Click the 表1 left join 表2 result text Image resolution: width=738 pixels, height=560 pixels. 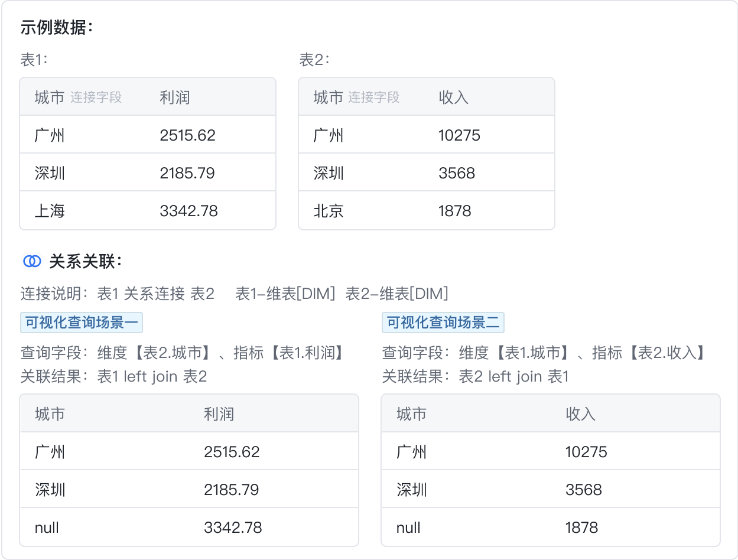coord(152,376)
